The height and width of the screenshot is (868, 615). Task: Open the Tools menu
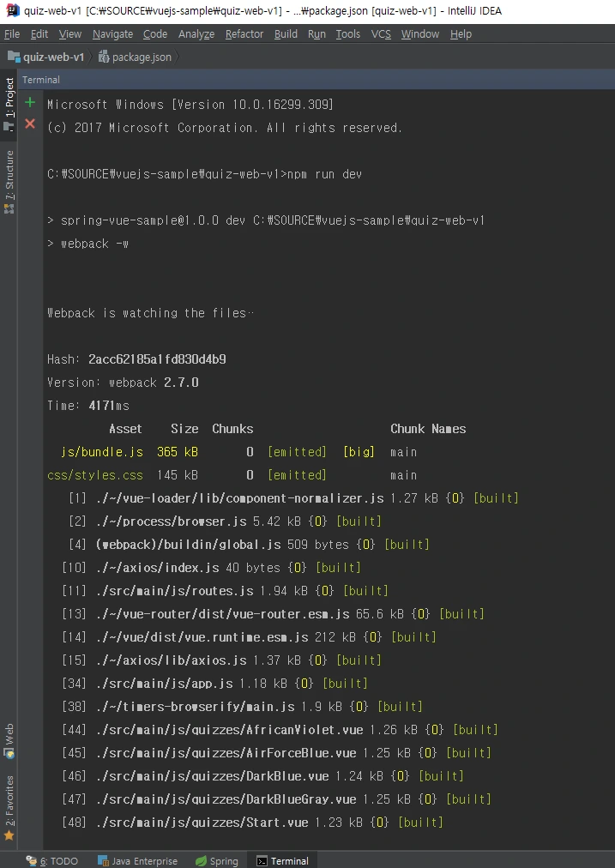(x=347, y=34)
